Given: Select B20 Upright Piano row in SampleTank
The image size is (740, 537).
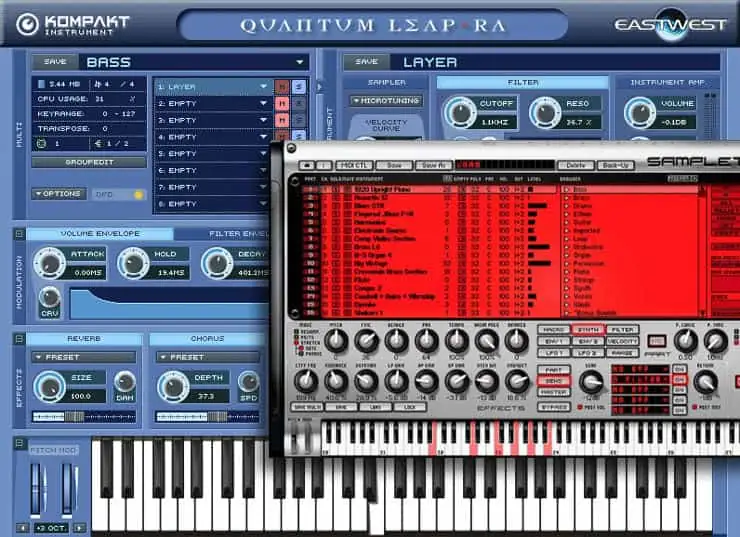Looking at the screenshot, I should tap(430, 189).
